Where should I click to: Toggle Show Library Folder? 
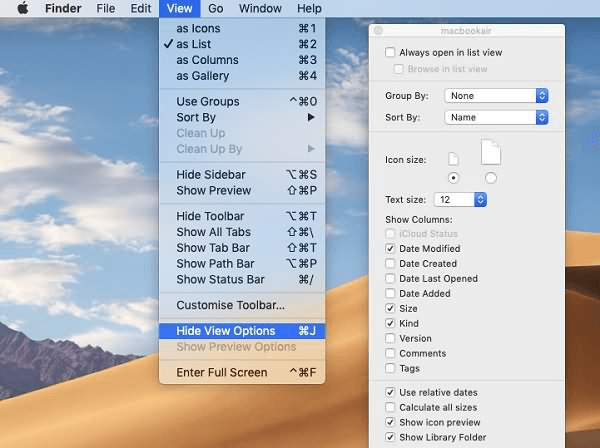[390, 437]
